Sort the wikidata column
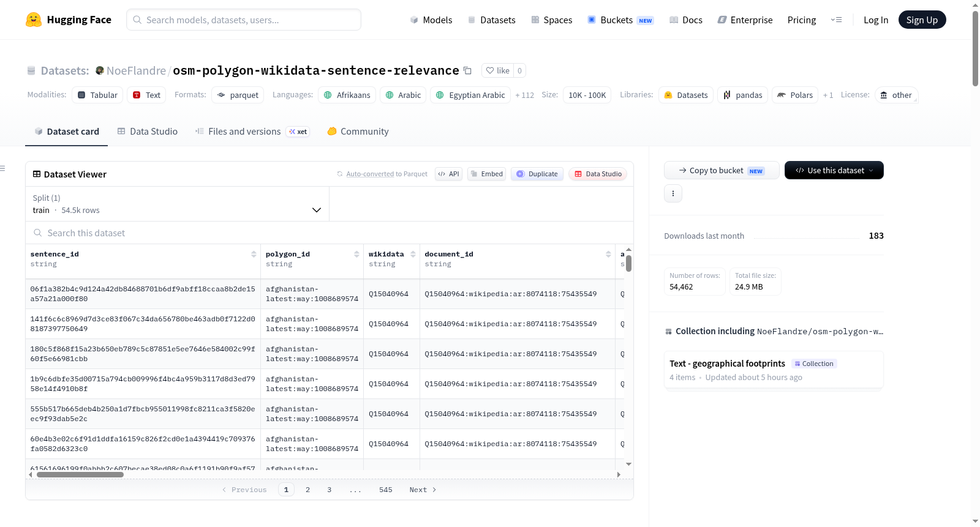The image size is (980, 527). (413, 254)
